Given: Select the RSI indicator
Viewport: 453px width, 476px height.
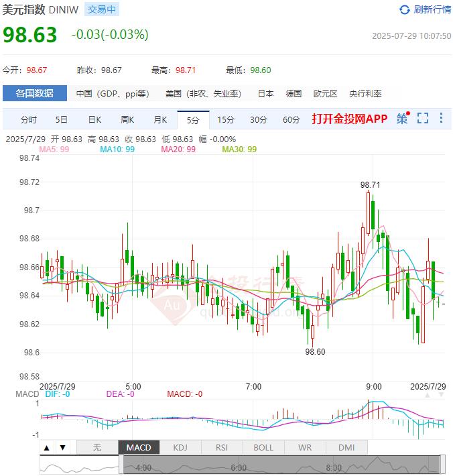Looking at the screenshot, I should pos(222,447).
